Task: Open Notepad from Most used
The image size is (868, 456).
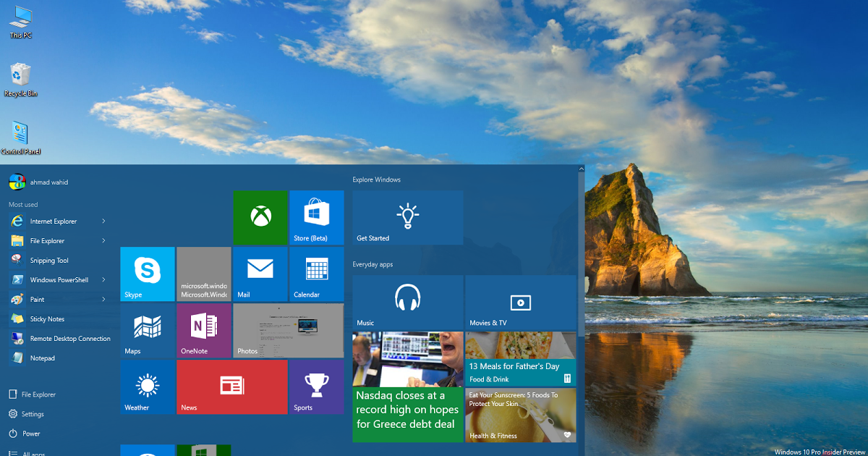Action: [42, 358]
